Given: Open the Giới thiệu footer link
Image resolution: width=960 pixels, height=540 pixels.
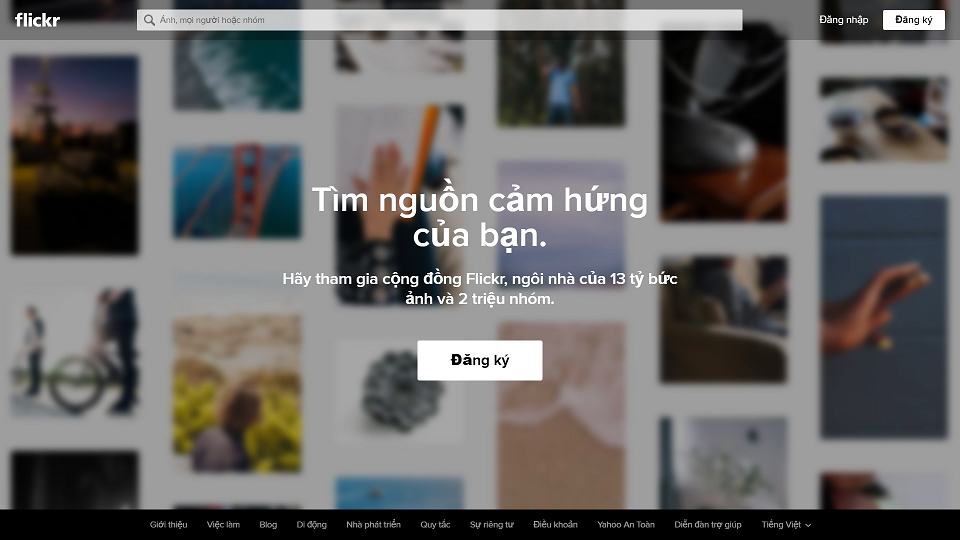Looking at the screenshot, I should [x=168, y=525].
